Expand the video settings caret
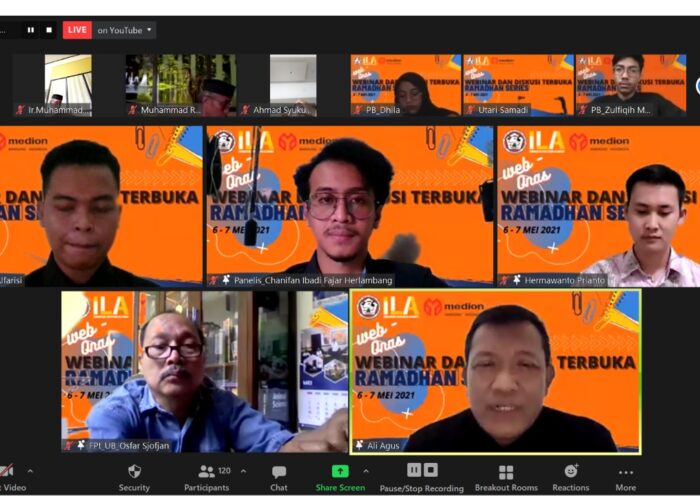The width and height of the screenshot is (700, 496). pos(29,471)
